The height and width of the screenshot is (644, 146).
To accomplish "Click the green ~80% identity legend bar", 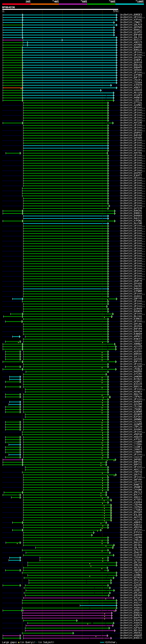I will pyautogui.click(x=101, y=4).
